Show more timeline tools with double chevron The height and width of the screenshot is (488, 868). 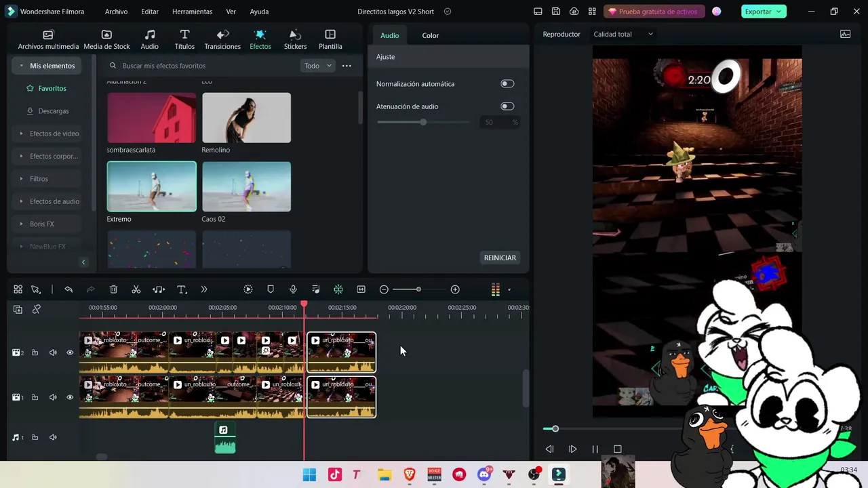click(204, 289)
